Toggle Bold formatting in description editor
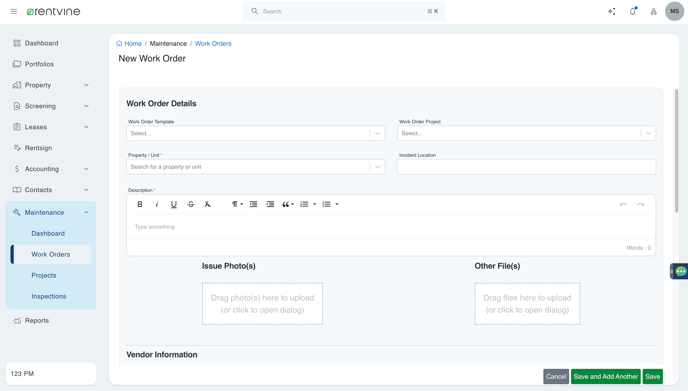 140,204
